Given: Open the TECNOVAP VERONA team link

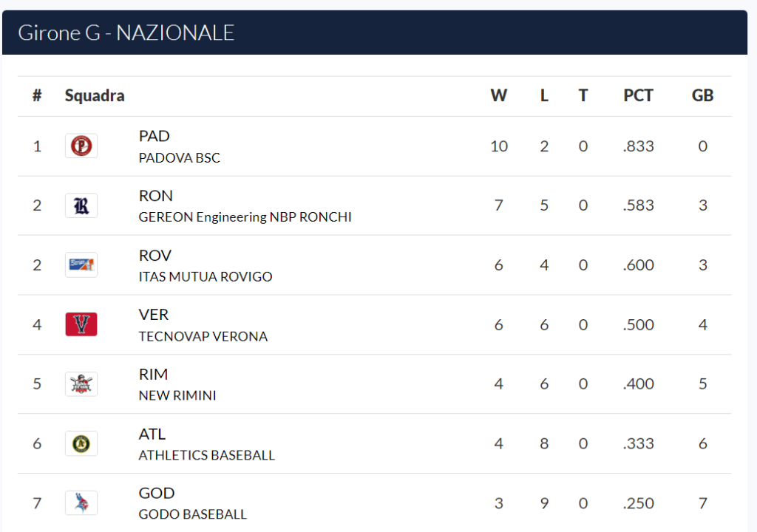Looking at the screenshot, I should click(x=203, y=336).
